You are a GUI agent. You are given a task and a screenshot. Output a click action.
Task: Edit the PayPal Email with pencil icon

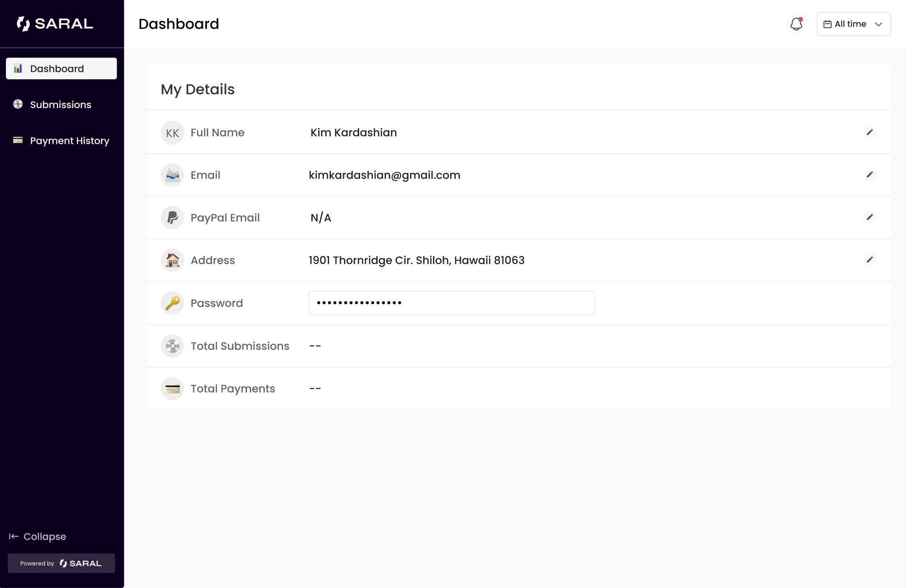click(x=870, y=217)
